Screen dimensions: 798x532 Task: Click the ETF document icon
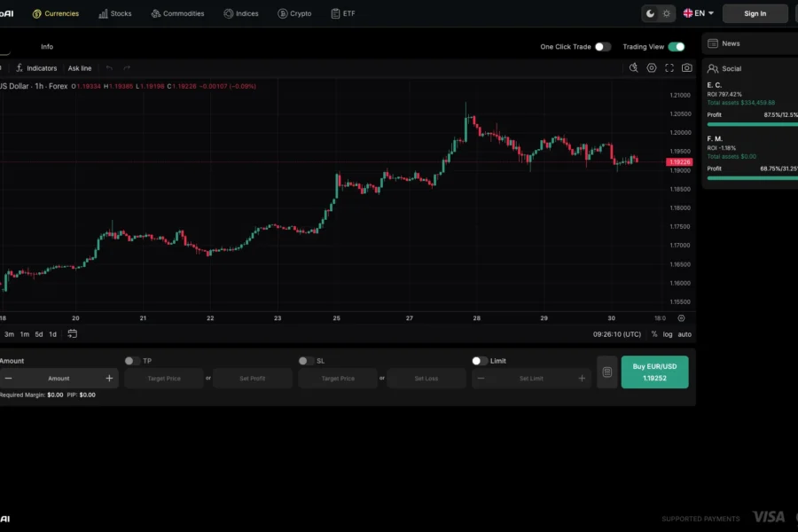coord(335,14)
